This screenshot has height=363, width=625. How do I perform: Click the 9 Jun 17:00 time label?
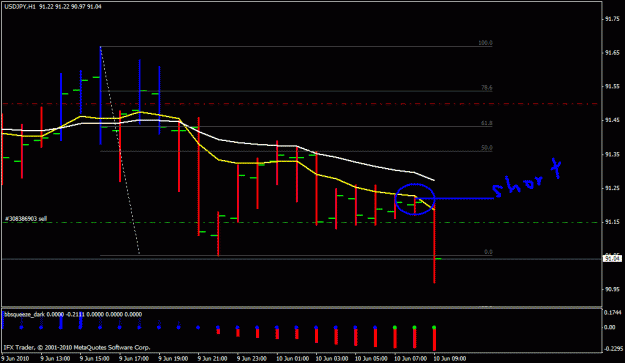coord(134,359)
